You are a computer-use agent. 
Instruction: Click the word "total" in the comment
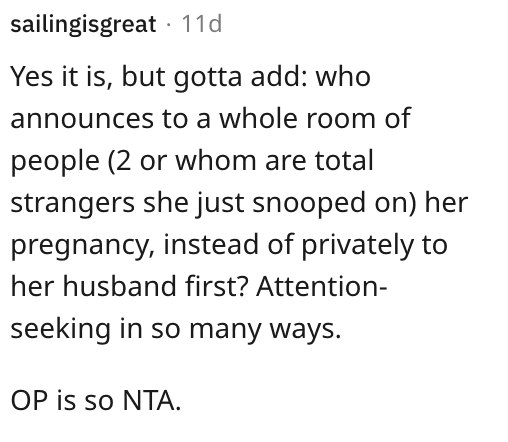tap(344, 161)
